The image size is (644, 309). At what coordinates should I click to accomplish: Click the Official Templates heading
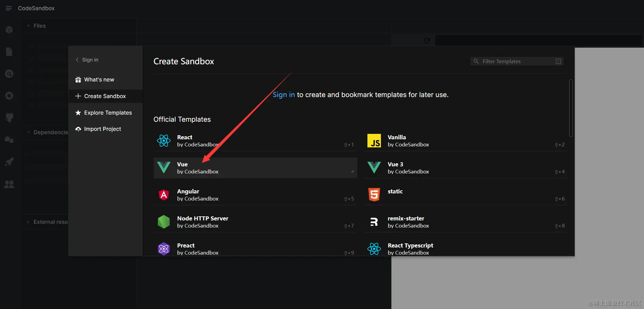pyautogui.click(x=182, y=119)
